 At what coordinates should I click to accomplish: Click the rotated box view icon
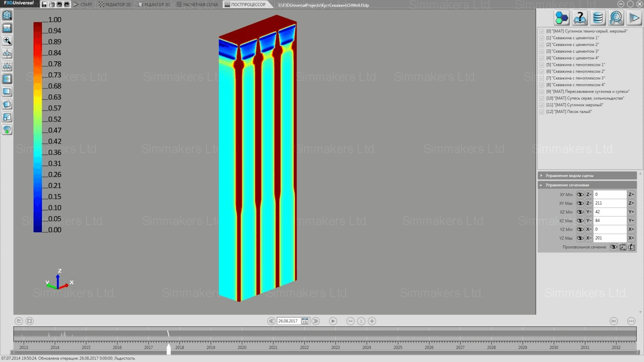[7, 104]
